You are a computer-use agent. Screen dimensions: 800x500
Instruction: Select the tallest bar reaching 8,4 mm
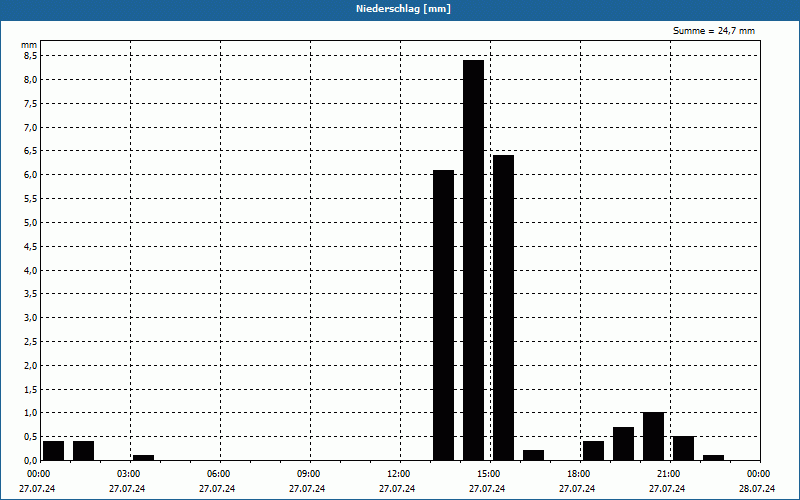pos(473,260)
